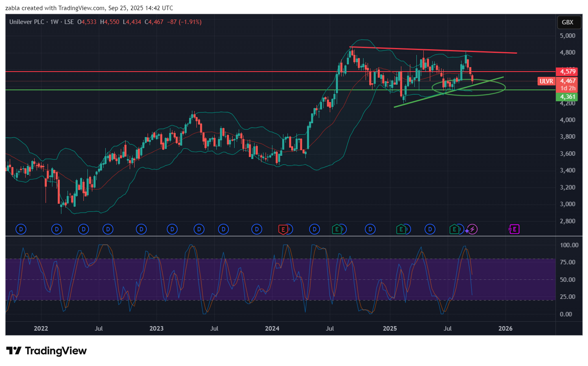
Task: Click the green earnings marker after July 2025
Action: click(454, 229)
